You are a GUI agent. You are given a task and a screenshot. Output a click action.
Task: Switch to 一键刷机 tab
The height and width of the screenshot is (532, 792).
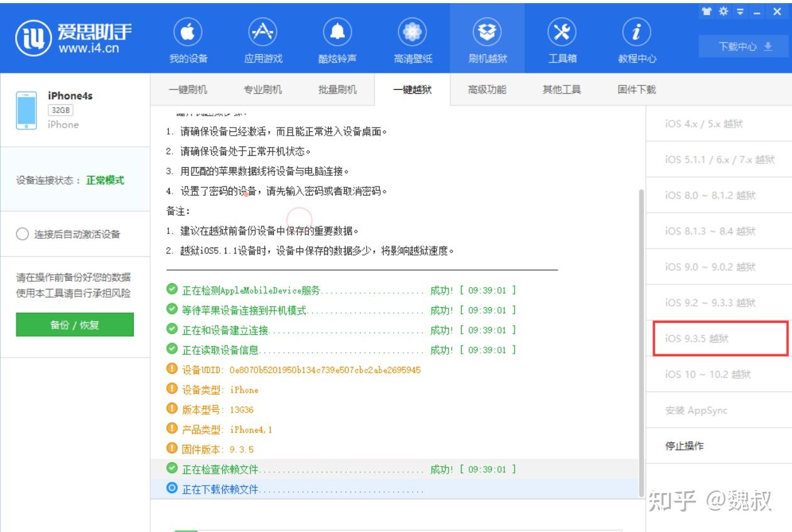[188, 89]
